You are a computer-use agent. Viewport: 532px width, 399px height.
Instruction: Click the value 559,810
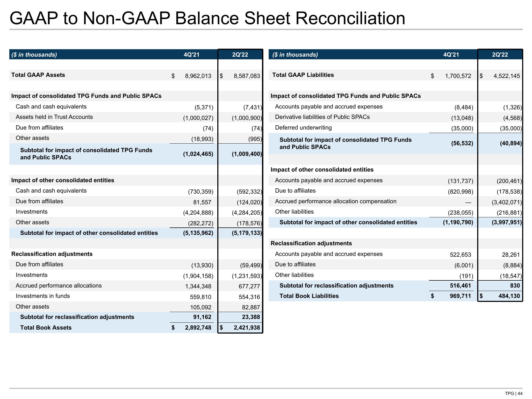(x=201, y=297)
